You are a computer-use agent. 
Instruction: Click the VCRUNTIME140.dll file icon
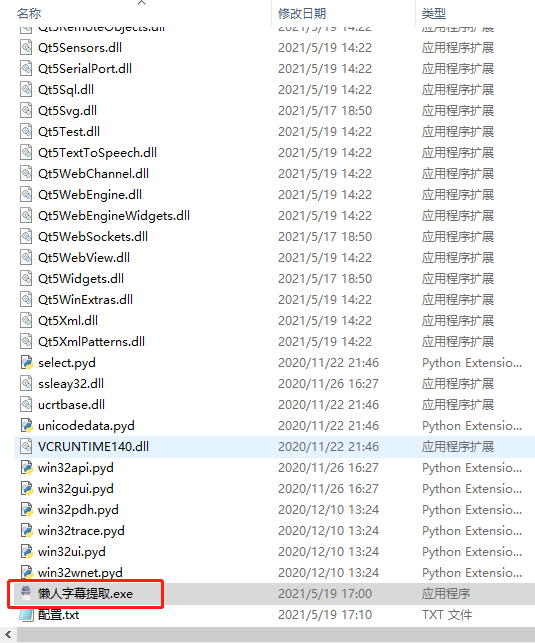click(x=26, y=447)
